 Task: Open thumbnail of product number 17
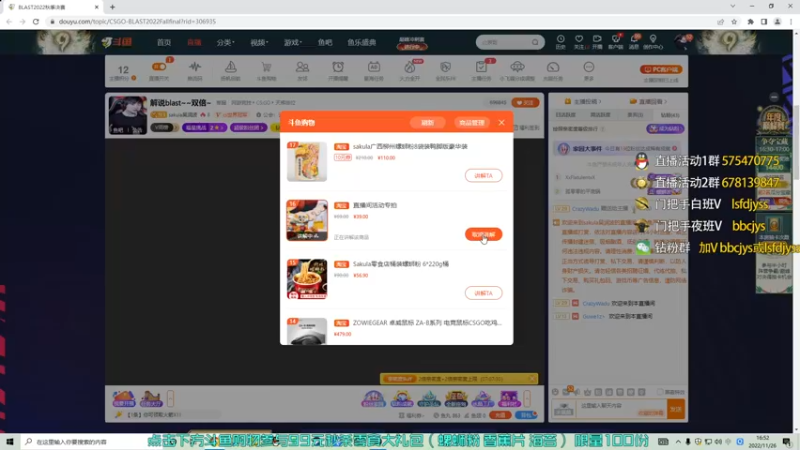pyautogui.click(x=307, y=161)
